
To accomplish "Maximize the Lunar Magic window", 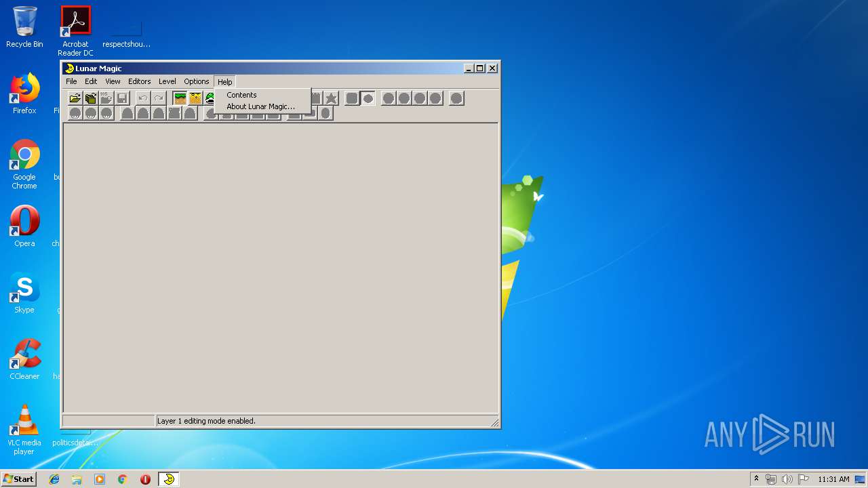I will [480, 68].
